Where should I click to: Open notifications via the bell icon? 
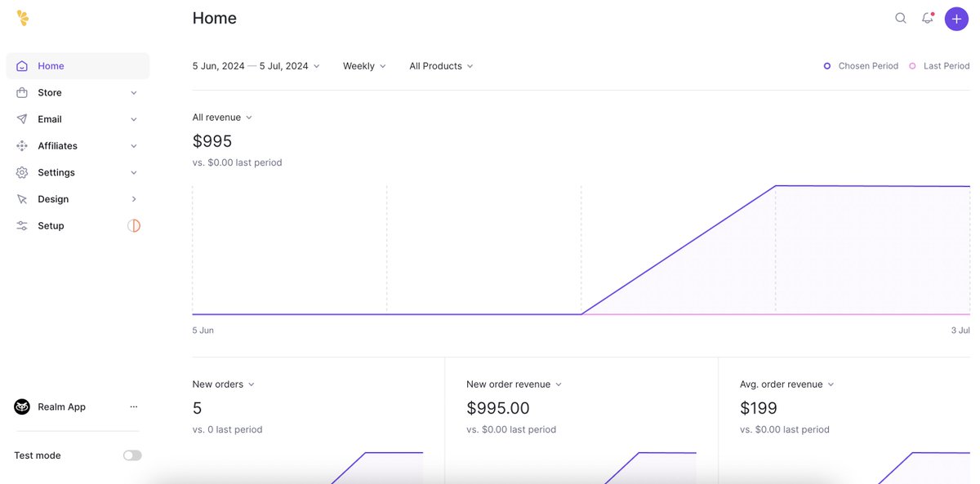(x=927, y=17)
